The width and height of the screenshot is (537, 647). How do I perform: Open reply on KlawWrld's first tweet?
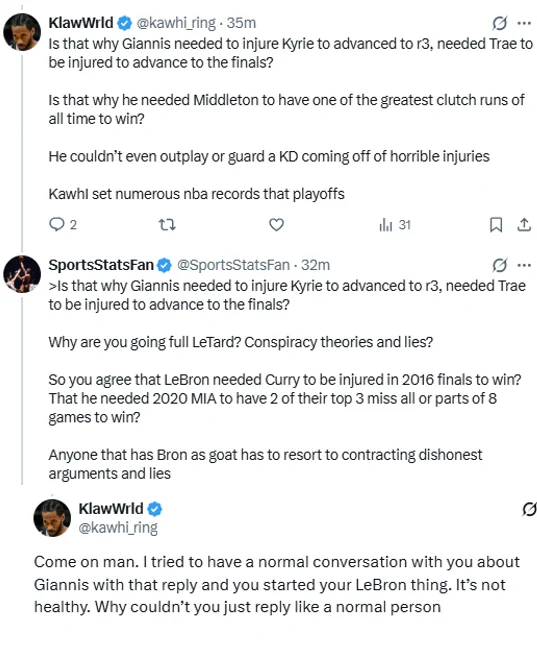pos(63,225)
